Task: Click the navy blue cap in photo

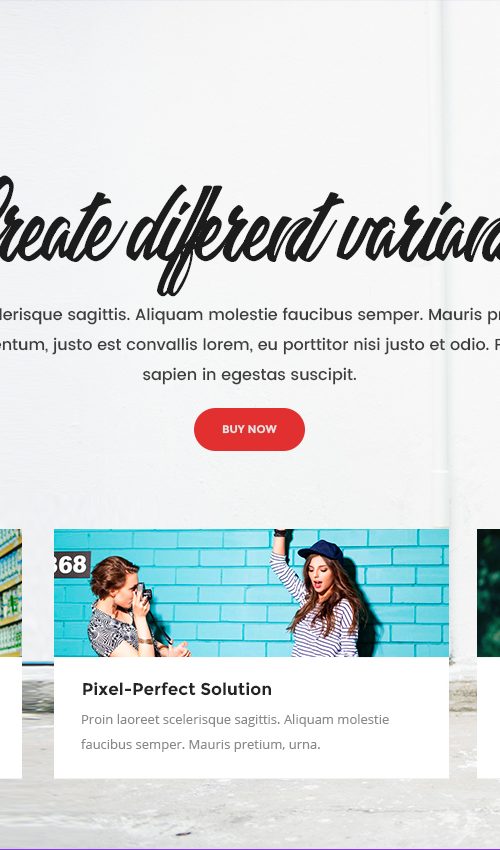Action: click(x=321, y=550)
